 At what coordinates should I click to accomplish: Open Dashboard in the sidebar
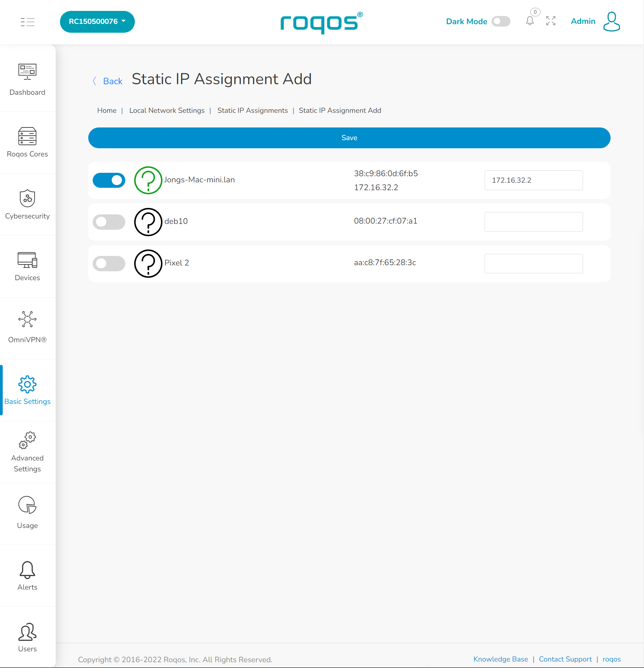27,80
